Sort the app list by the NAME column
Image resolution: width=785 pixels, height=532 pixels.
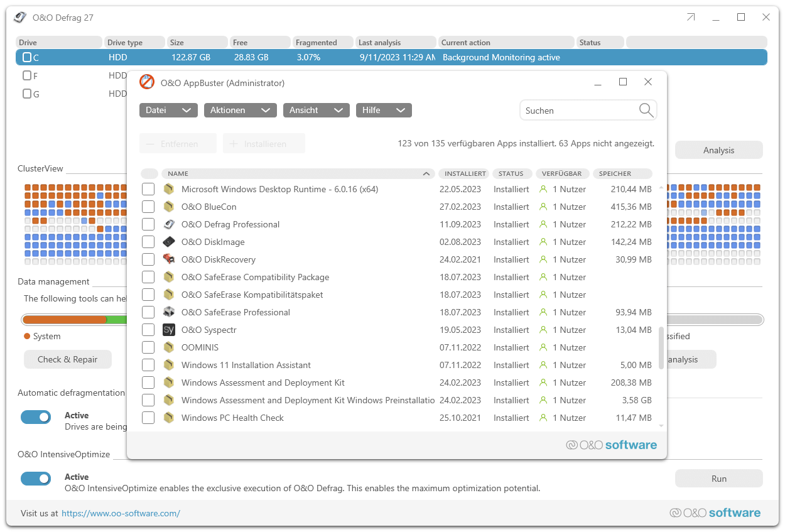(298, 173)
